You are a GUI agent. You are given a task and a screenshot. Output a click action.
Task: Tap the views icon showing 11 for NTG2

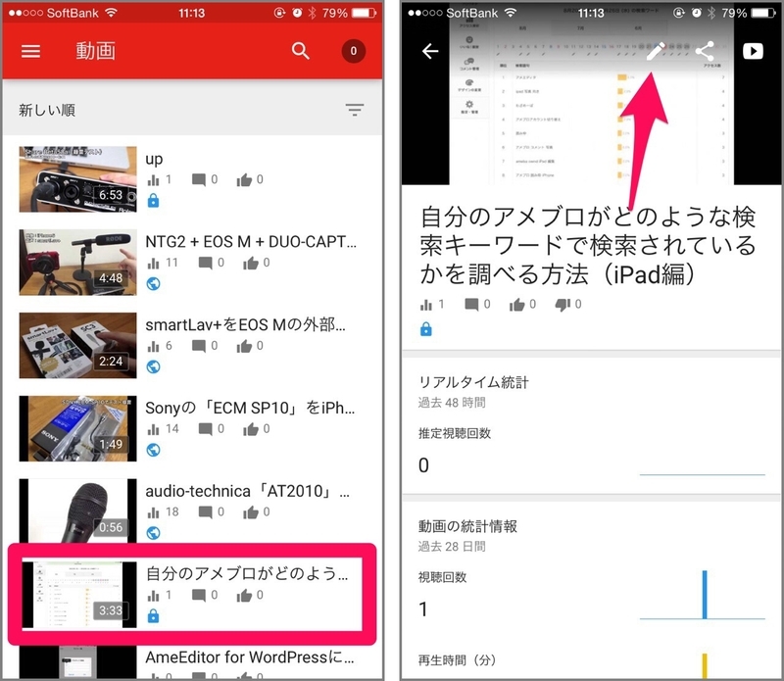[x=153, y=263]
